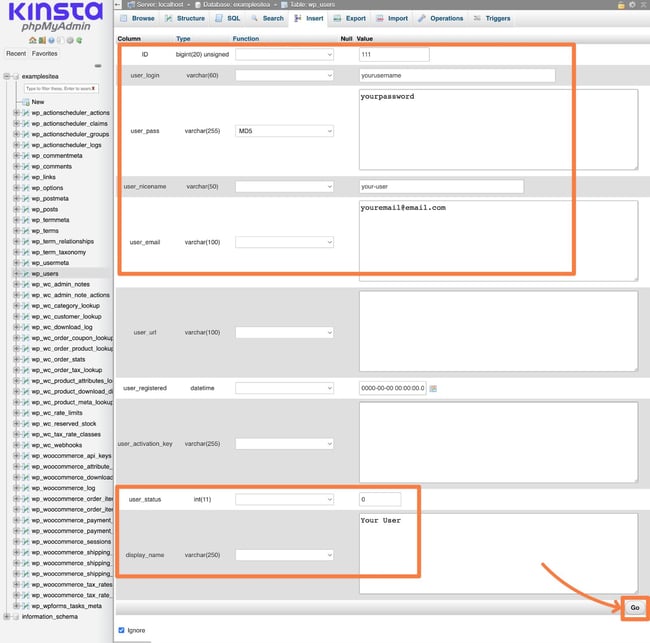
Task: Open the Favorites tab in navigation panel
Action: pyautogui.click(x=45, y=54)
